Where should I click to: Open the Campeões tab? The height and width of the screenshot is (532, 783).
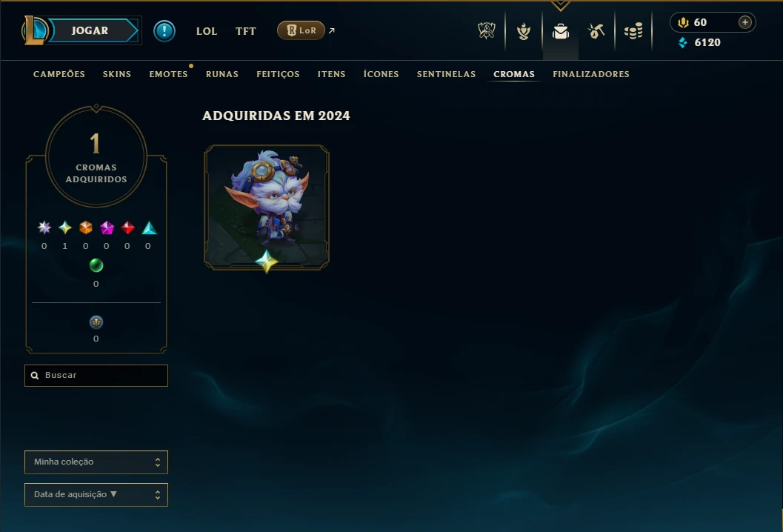click(x=59, y=74)
